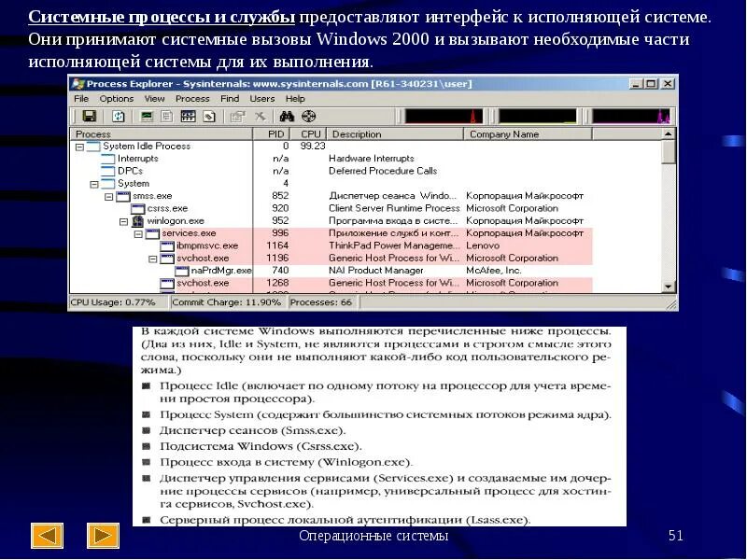The width and height of the screenshot is (747, 560).
Task: Sort by the PID column header
Action: point(271,134)
